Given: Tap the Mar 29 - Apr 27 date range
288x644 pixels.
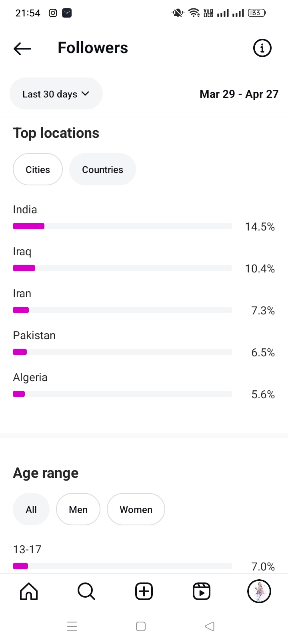Looking at the screenshot, I should coord(239,94).
